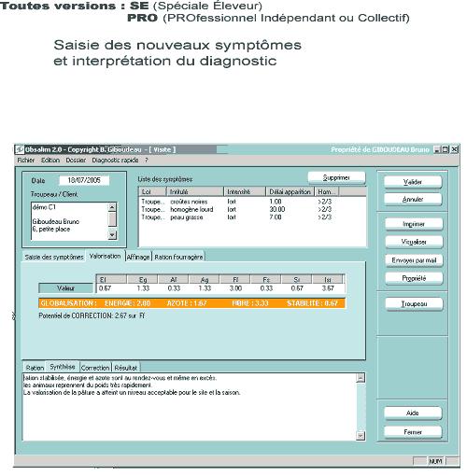Click the Ef value 0.67
Screen dimensions: 467x476
[105, 288]
